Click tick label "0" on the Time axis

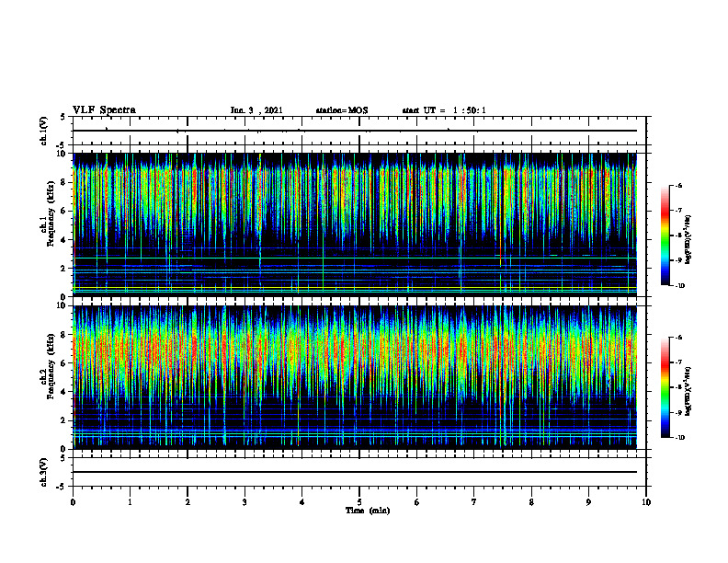tap(73, 502)
